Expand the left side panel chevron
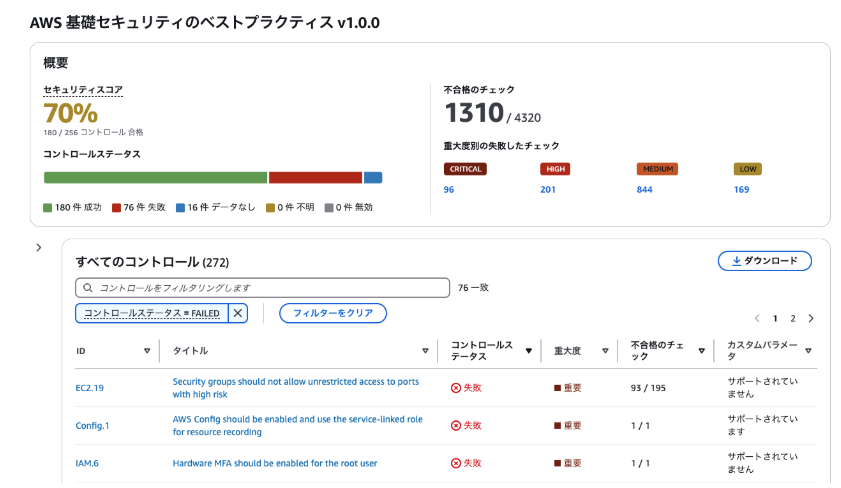This screenshot has width=841, height=488. [38, 247]
